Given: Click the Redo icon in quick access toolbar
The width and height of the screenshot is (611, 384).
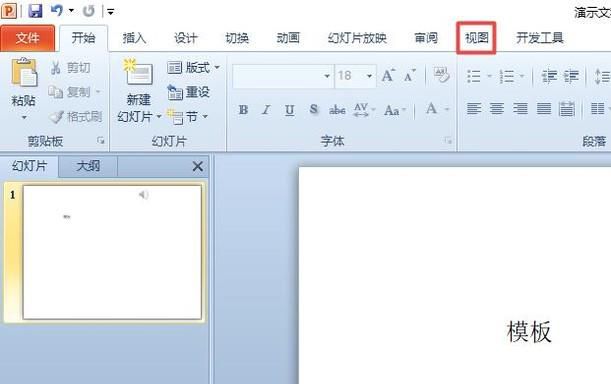Looking at the screenshot, I should [89, 11].
